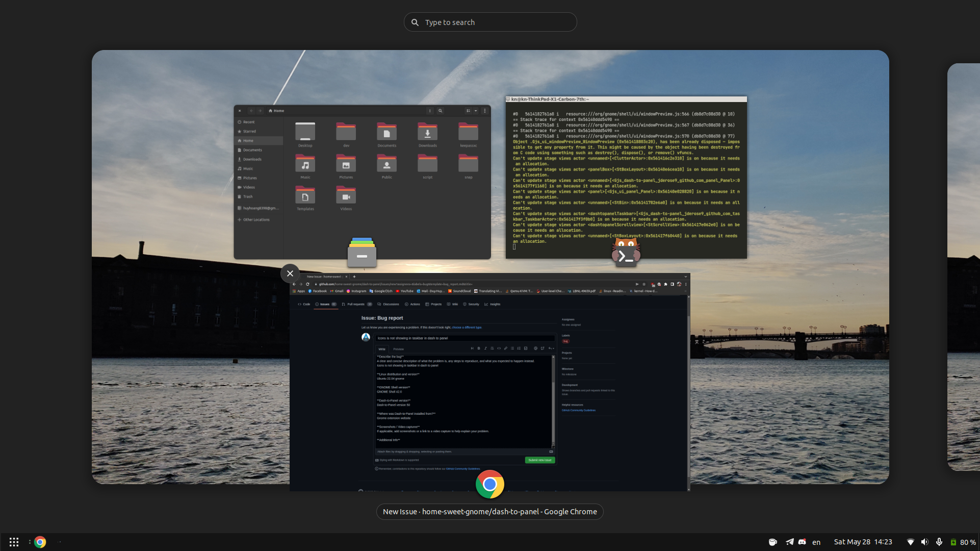
Task: Insert heading formatting in the issue editor
Action: [472, 348]
